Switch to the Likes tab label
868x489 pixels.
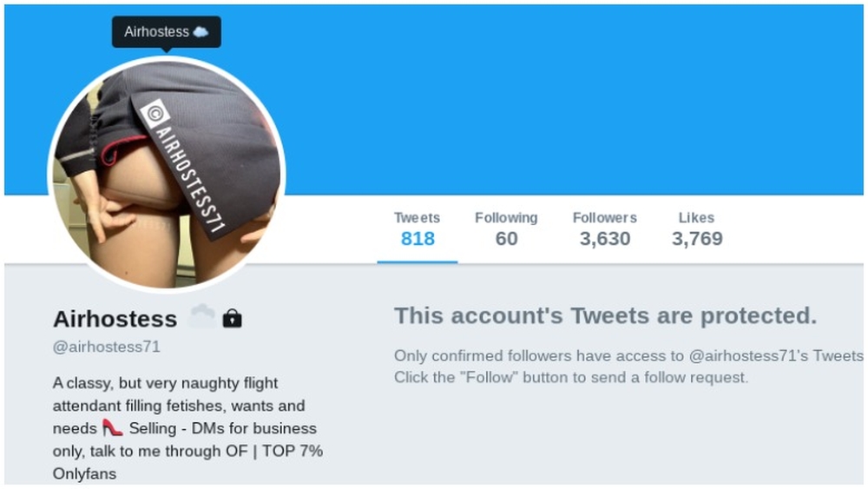tap(696, 218)
